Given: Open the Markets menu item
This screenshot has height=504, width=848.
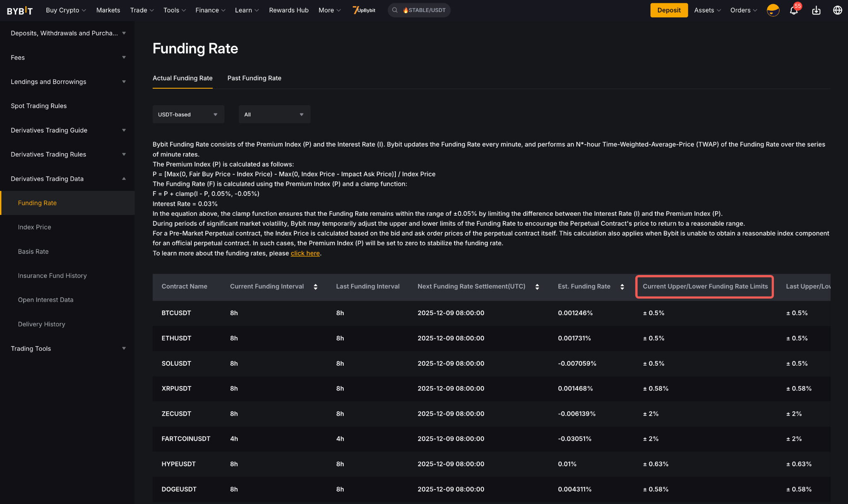Looking at the screenshot, I should pyautogui.click(x=108, y=10).
